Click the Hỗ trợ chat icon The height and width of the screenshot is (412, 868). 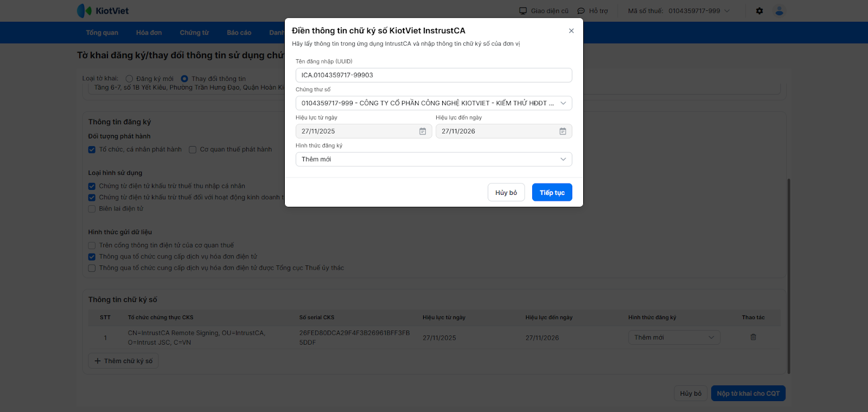click(581, 11)
